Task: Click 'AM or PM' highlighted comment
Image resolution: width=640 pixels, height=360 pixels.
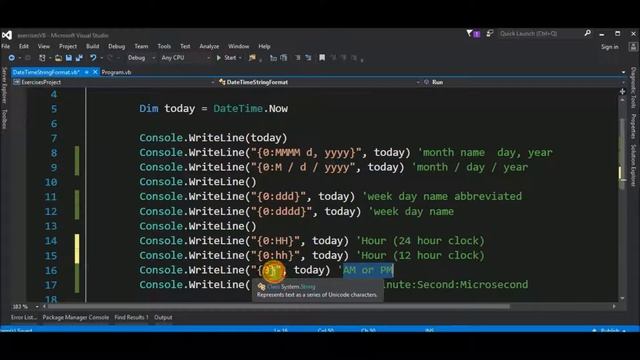Action: [368, 270]
